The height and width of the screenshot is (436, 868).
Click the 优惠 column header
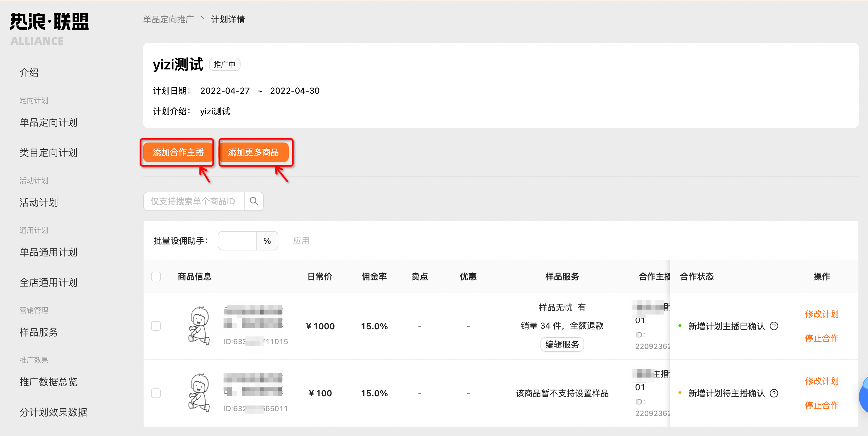click(x=468, y=277)
